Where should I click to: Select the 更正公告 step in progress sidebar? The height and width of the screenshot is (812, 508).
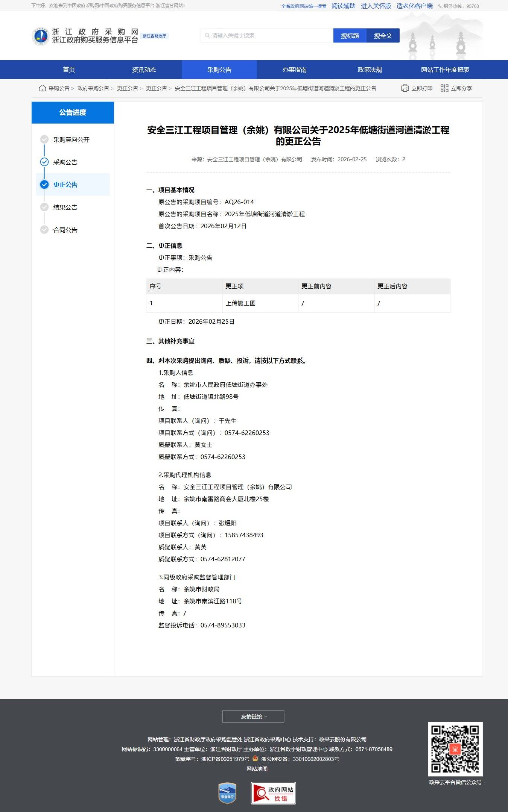(x=65, y=185)
